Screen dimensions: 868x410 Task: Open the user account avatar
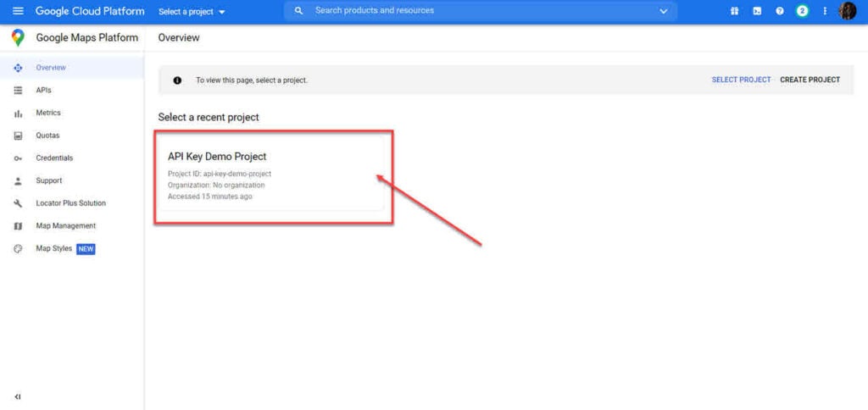(848, 10)
